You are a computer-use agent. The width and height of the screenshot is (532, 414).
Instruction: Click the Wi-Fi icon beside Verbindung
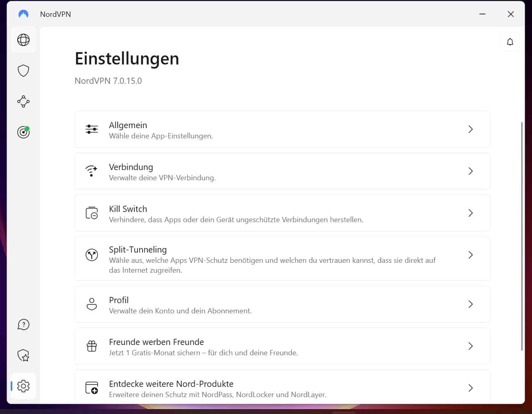(x=91, y=171)
